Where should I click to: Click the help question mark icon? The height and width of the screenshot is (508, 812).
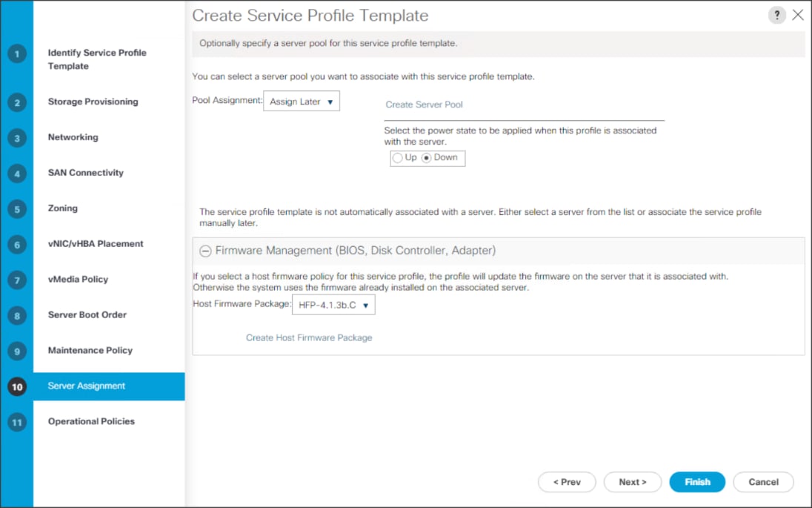pyautogui.click(x=776, y=16)
